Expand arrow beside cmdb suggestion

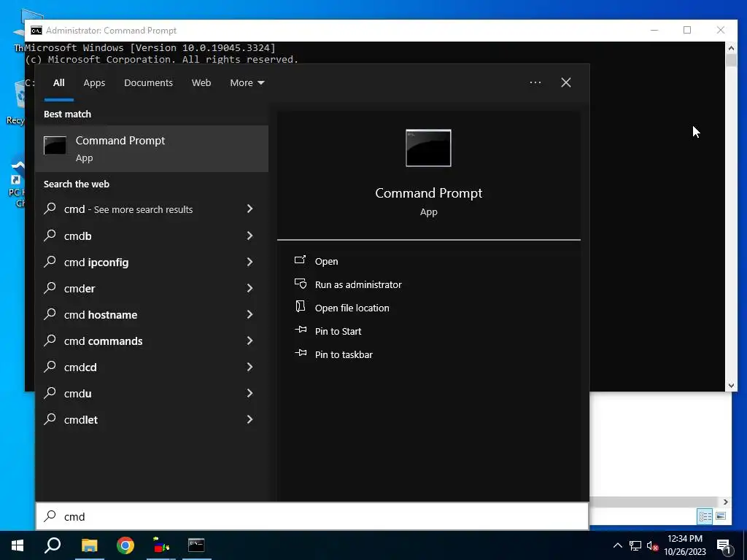249,236
